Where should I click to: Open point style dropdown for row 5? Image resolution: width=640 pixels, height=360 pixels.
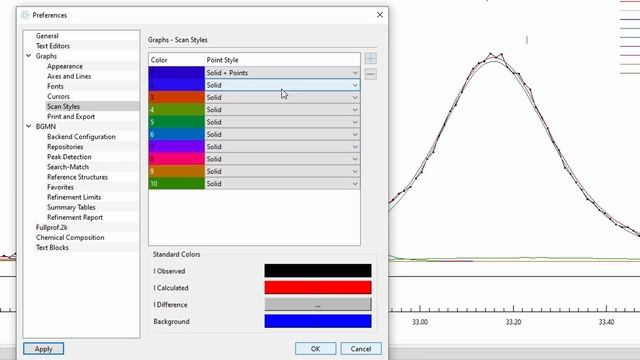pyautogui.click(x=282, y=122)
